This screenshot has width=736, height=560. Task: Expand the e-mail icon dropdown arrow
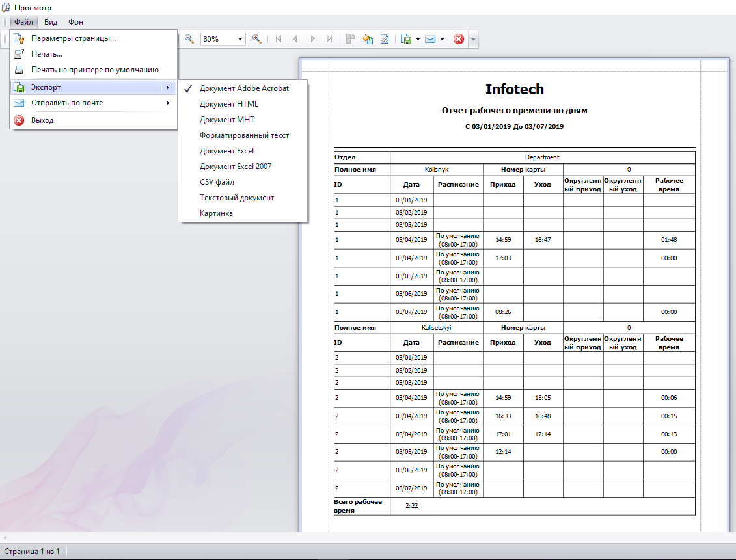(x=442, y=39)
